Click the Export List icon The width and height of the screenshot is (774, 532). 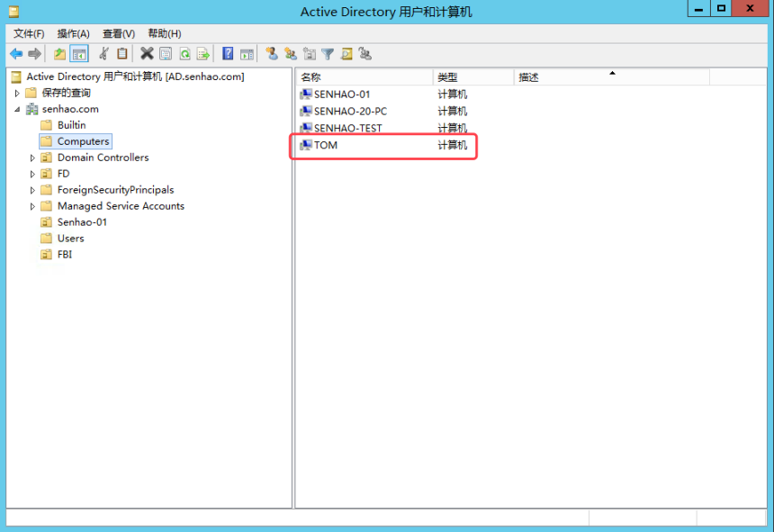click(x=203, y=54)
